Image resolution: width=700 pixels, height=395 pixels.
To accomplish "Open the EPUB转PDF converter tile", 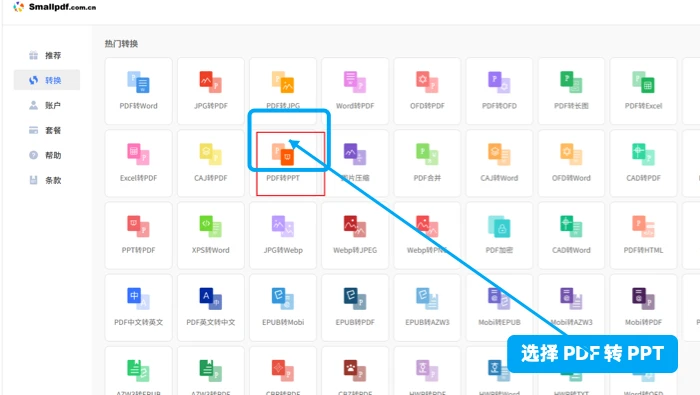I will coord(355,308).
